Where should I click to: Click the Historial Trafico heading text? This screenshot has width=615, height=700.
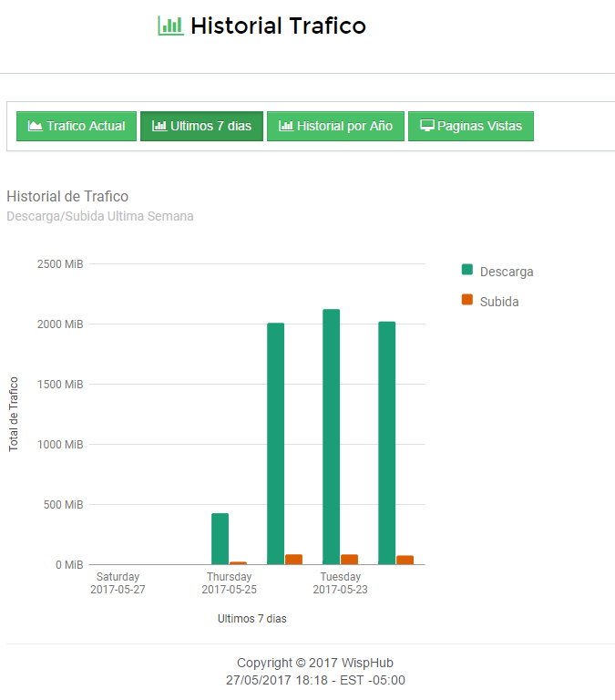[x=278, y=26]
